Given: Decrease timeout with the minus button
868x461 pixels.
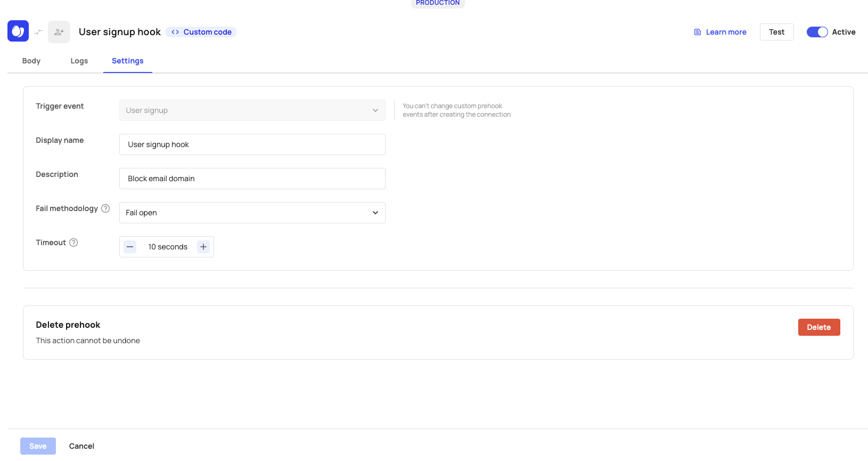Looking at the screenshot, I should pyautogui.click(x=130, y=247).
